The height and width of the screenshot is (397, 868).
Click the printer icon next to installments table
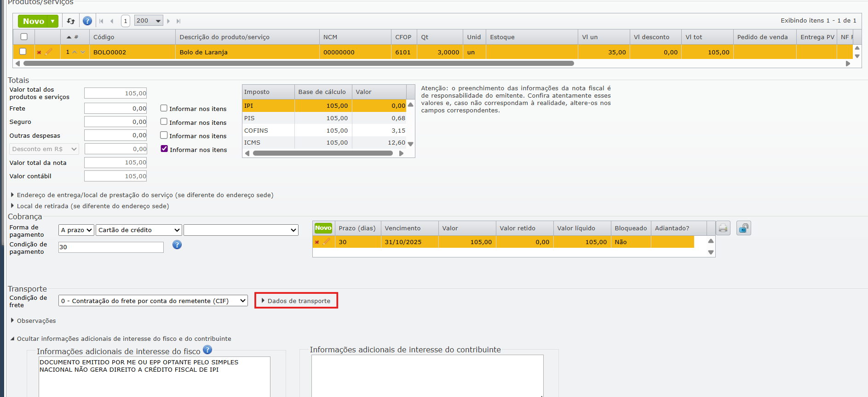coord(723,228)
